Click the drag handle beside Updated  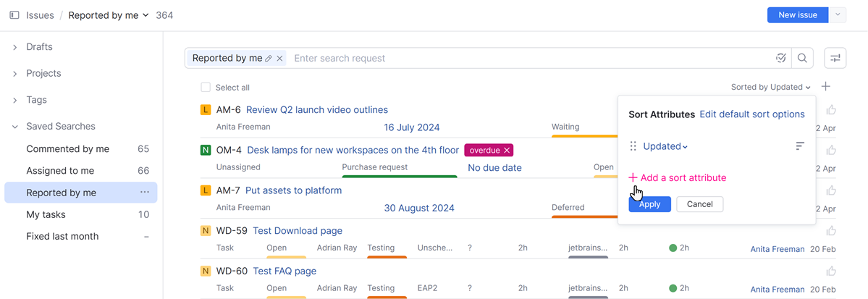(x=633, y=146)
